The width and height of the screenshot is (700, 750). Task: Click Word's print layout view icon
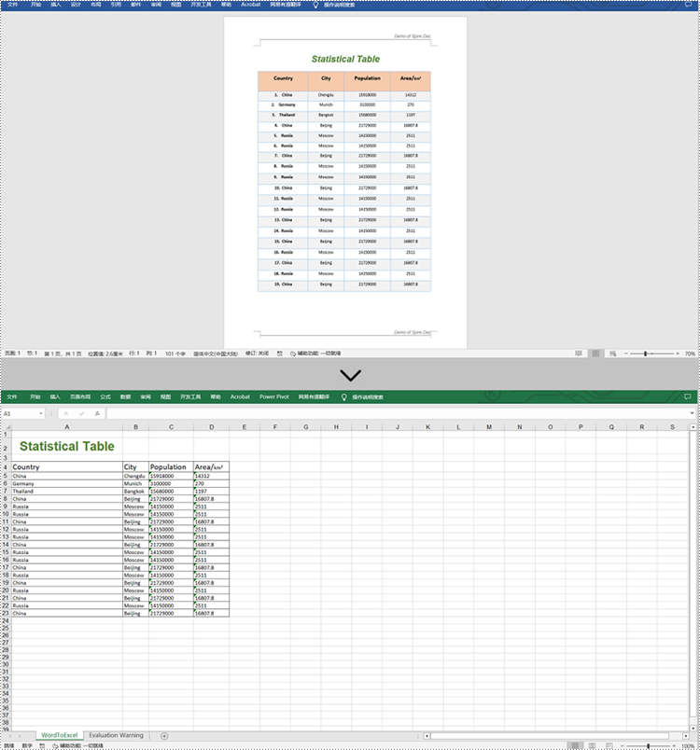595,354
